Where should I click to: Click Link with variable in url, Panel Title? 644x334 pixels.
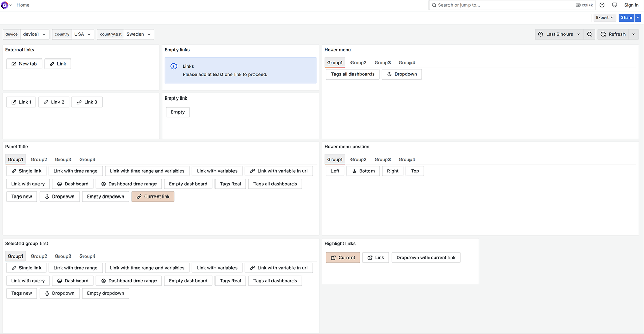[x=279, y=171]
